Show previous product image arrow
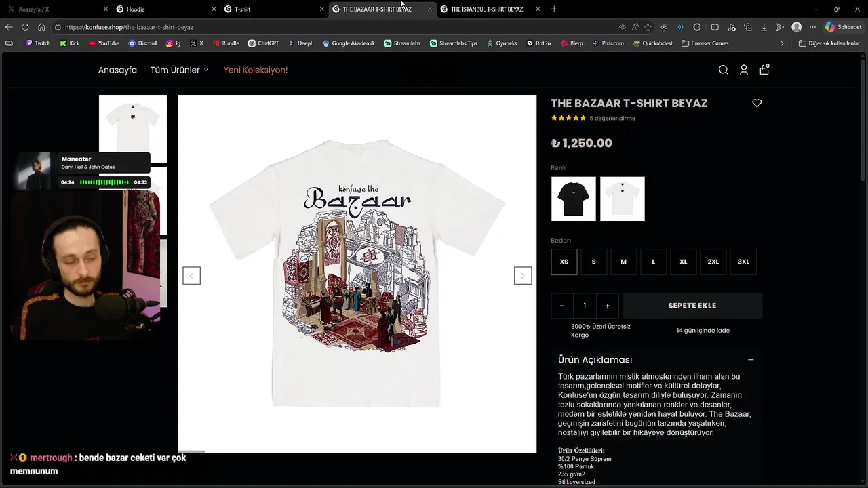This screenshot has width=868, height=488. [191, 276]
